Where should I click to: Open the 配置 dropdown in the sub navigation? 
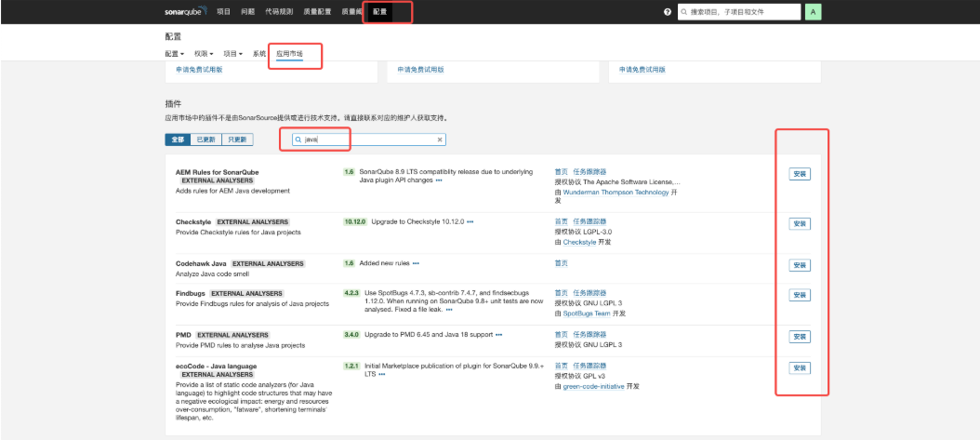coord(175,54)
